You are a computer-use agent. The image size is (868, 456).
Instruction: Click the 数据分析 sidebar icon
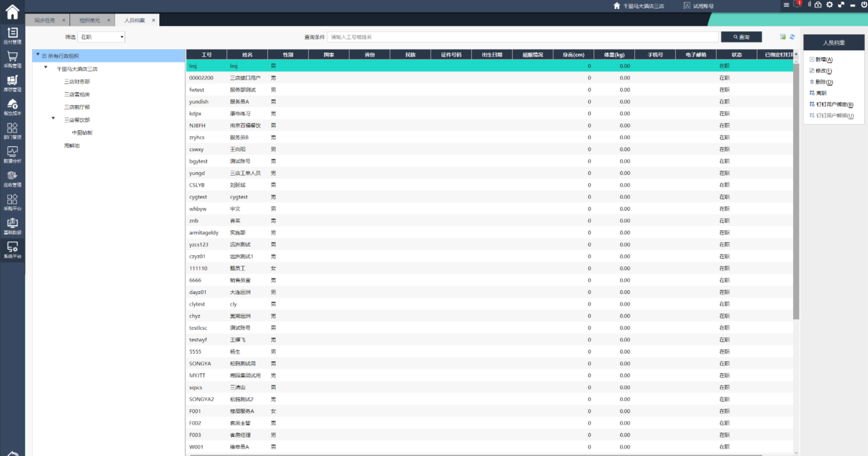point(12,154)
